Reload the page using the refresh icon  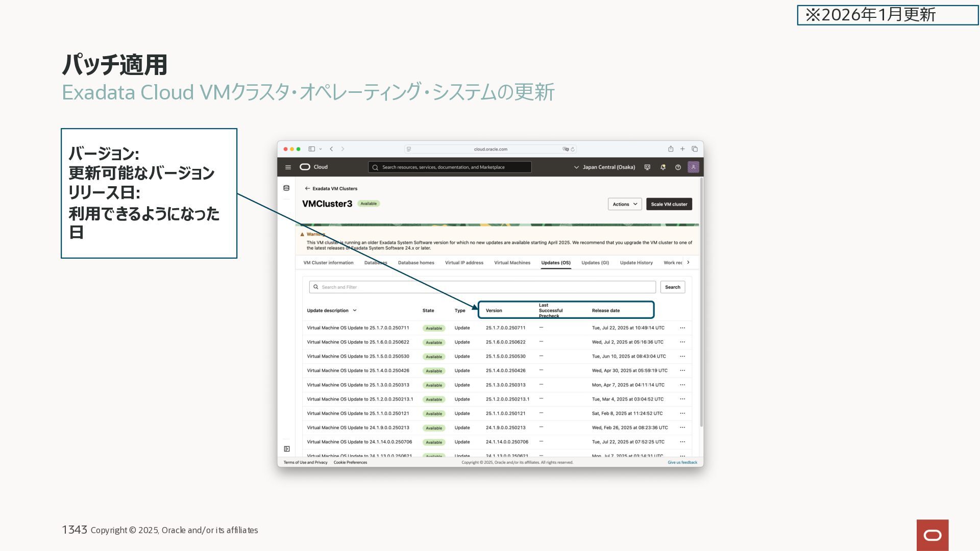(573, 149)
